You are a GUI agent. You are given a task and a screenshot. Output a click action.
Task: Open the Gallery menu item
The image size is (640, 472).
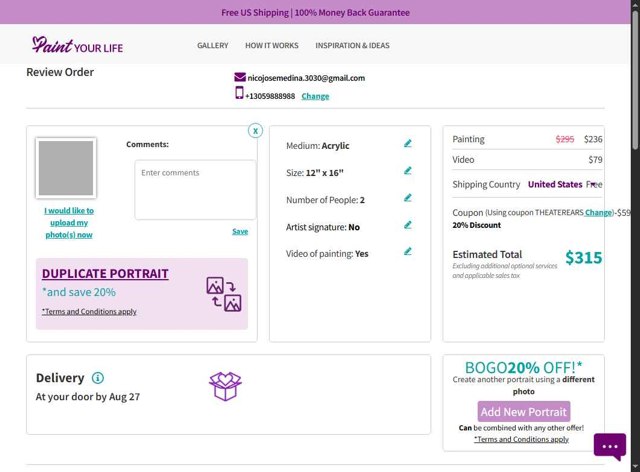coord(213,45)
